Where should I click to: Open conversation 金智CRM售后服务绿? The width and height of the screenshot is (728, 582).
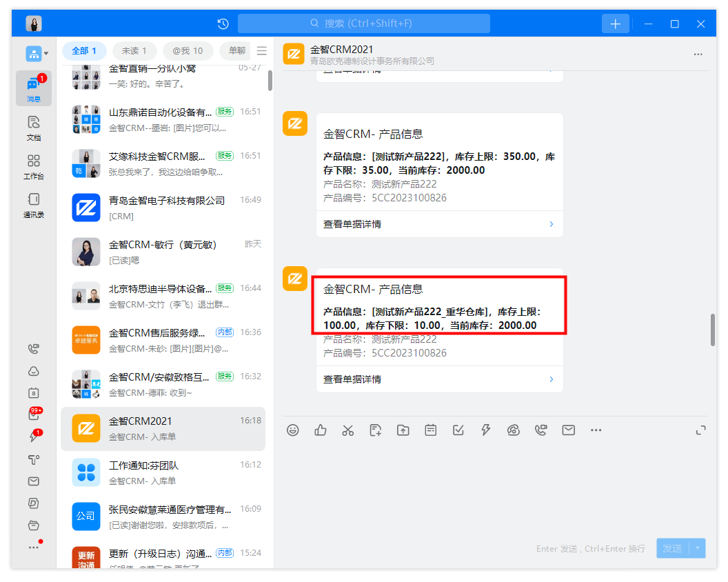163,340
